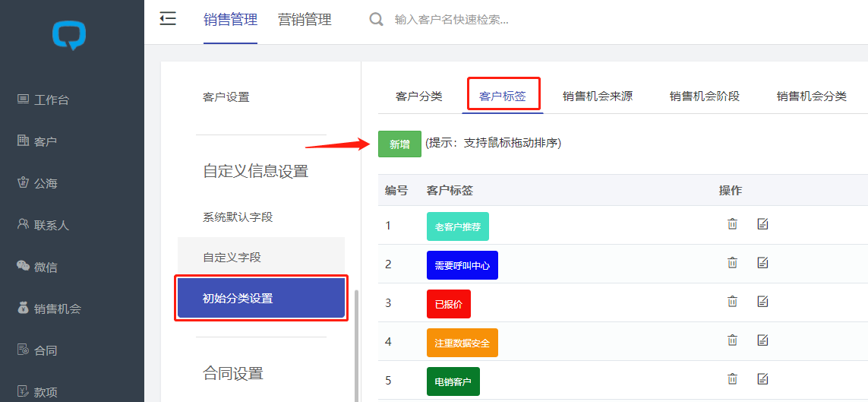This screenshot has height=402, width=868.
Task: Delete the 电销客户 tag via trash icon
Action: click(x=732, y=378)
